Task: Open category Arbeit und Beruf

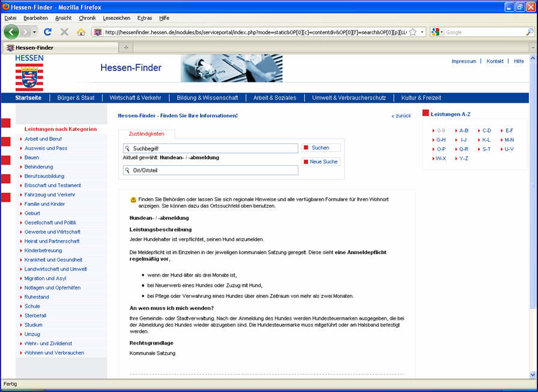Action: (43, 139)
